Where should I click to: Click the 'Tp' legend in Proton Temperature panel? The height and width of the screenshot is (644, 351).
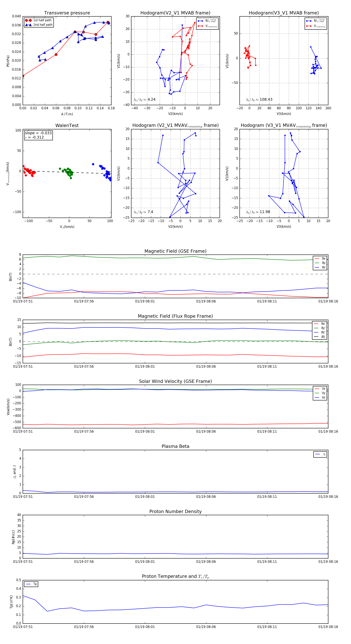pos(31,584)
